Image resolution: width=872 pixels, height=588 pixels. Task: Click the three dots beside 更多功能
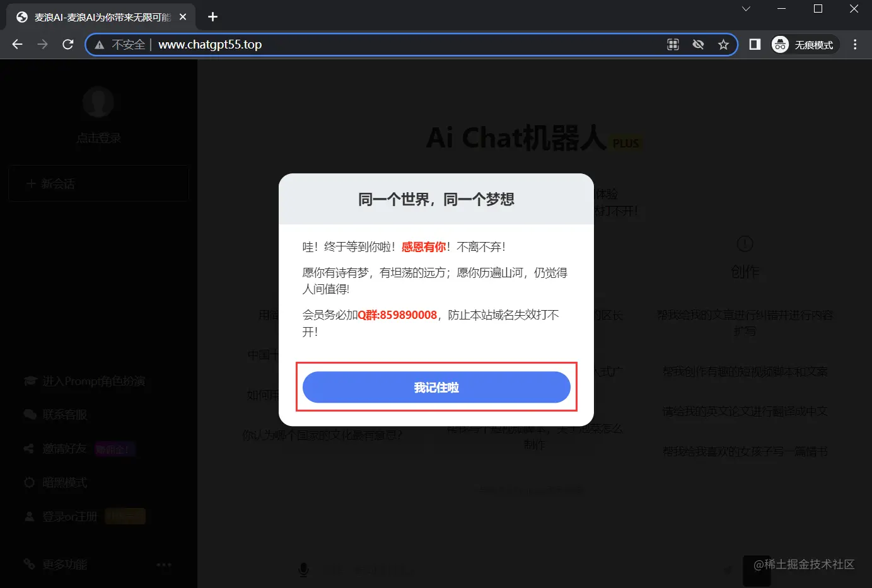(164, 565)
